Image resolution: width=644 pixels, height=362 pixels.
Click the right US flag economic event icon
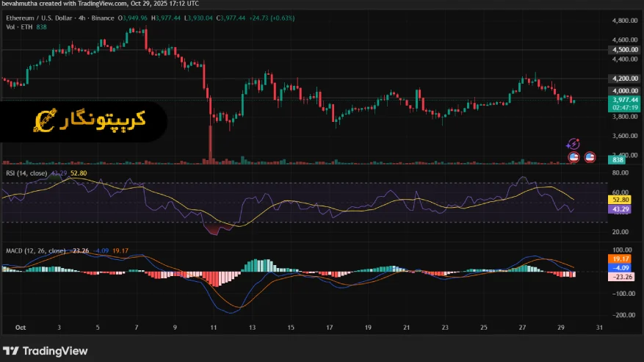point(590,156)
